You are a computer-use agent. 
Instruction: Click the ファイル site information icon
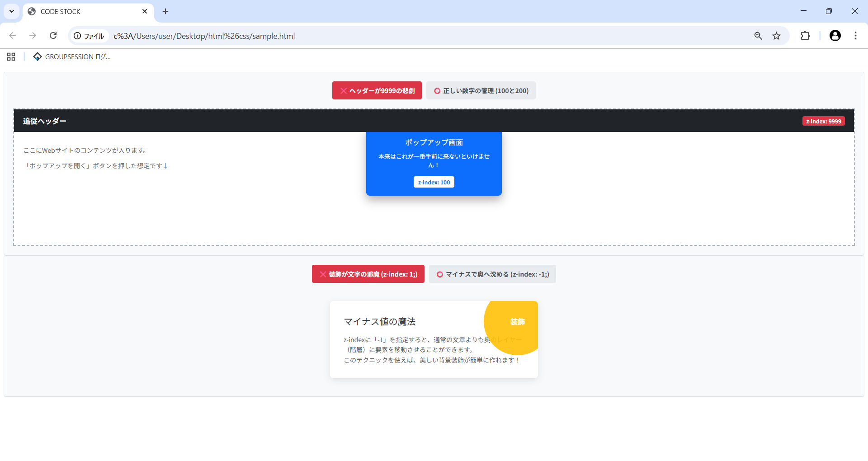click(78, 36)
